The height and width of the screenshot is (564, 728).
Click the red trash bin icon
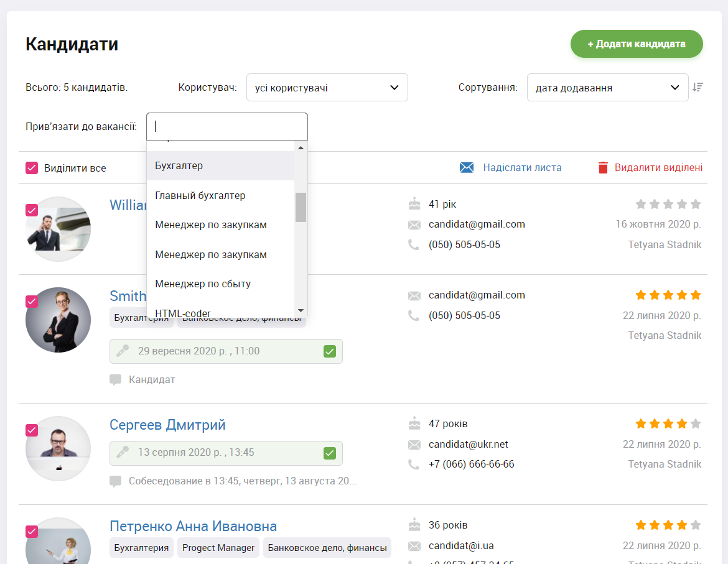(x=602, y=167)
